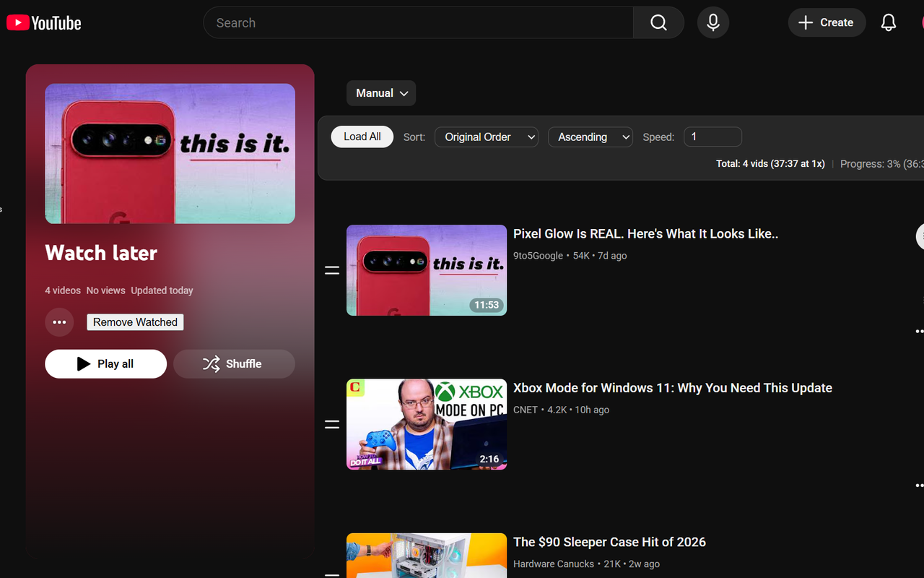The image size is (924, 578).
Task: Start voice search with microphone icon
Action: 713,22
